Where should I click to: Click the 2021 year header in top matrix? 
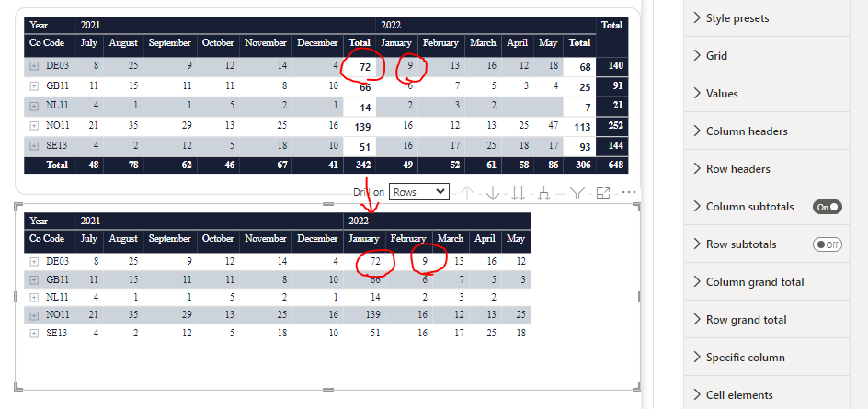point(90,25)
